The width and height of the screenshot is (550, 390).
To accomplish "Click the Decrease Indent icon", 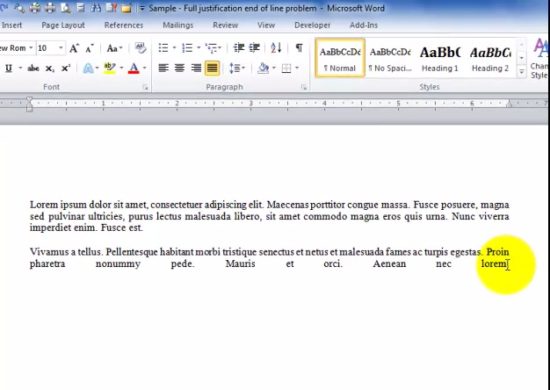I will pos(239,48).
